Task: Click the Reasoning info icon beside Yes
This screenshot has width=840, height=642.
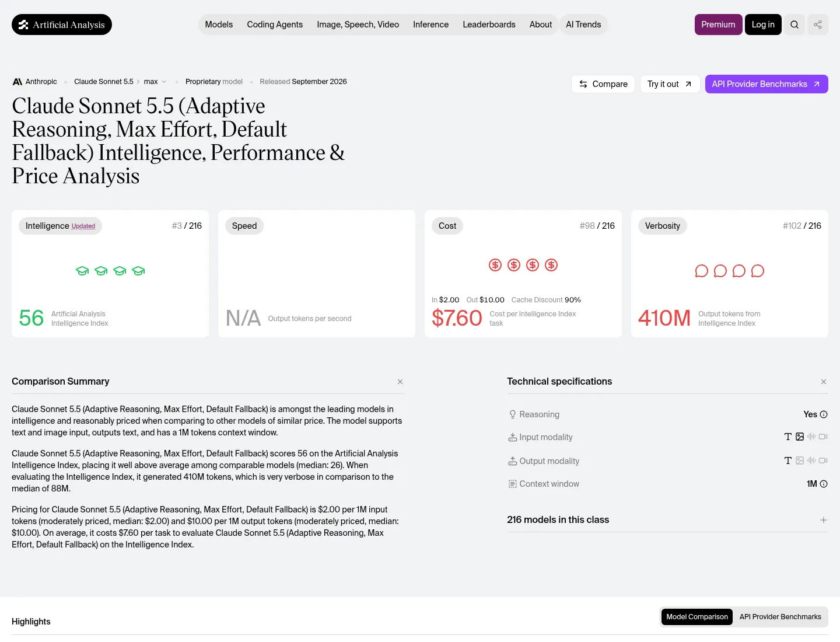Action: pyautogui.click(x=824, y=414)
